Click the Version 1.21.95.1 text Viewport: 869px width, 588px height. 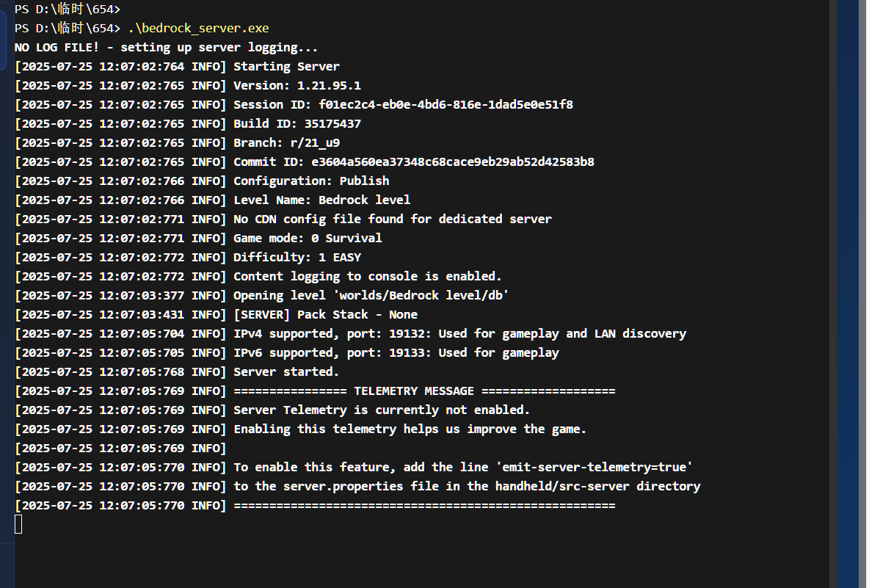297,86
